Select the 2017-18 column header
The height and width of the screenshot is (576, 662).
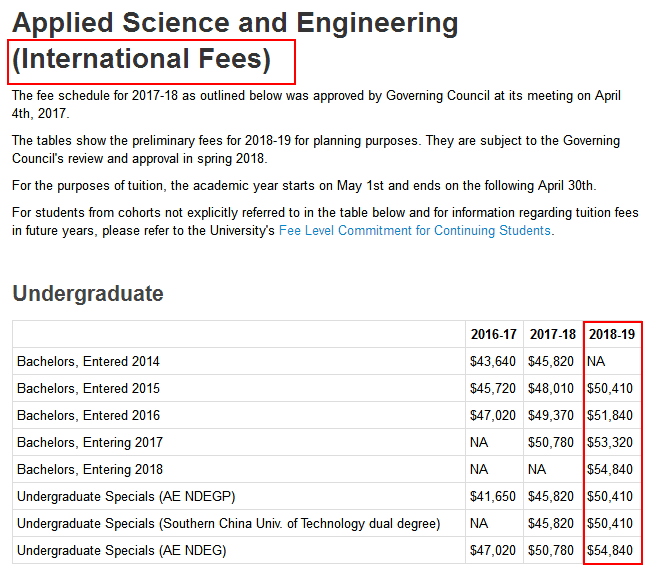point(553,334)
